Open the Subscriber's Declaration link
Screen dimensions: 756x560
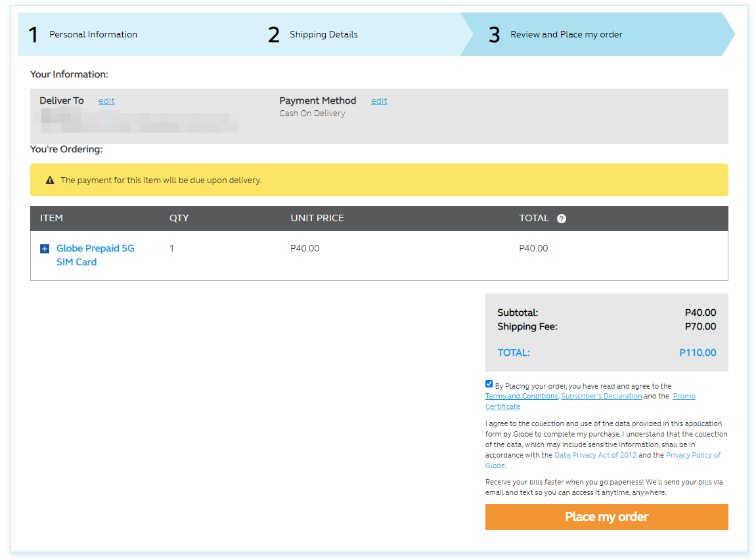[601, 396]
